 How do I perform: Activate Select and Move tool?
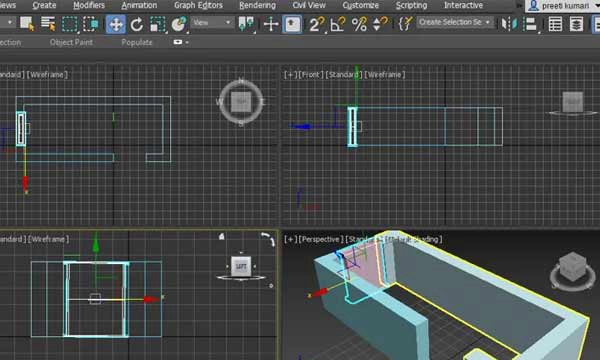click(x=116, y=24)
